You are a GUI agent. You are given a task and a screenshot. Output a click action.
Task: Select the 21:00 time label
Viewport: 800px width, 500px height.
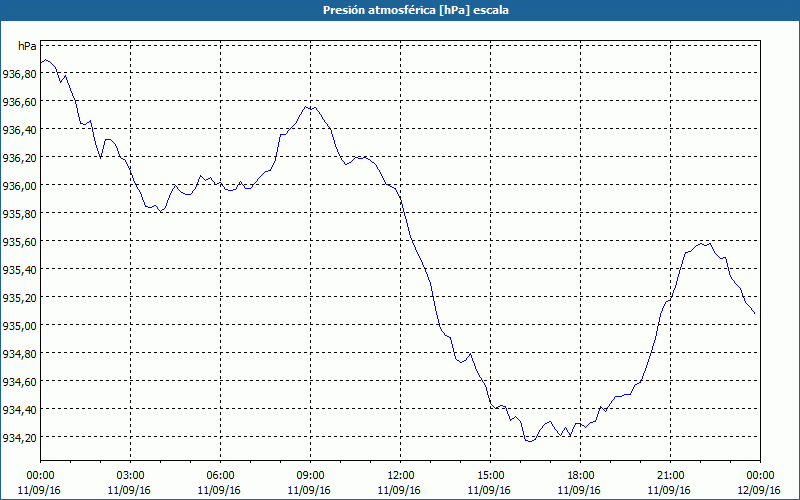click(x=670, y=476)
